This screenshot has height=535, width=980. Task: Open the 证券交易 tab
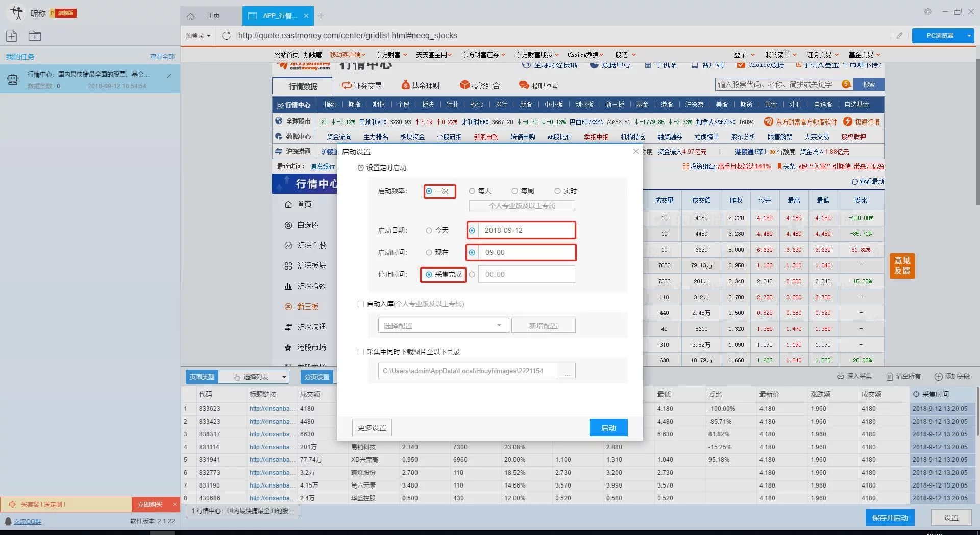coord(362,86)
